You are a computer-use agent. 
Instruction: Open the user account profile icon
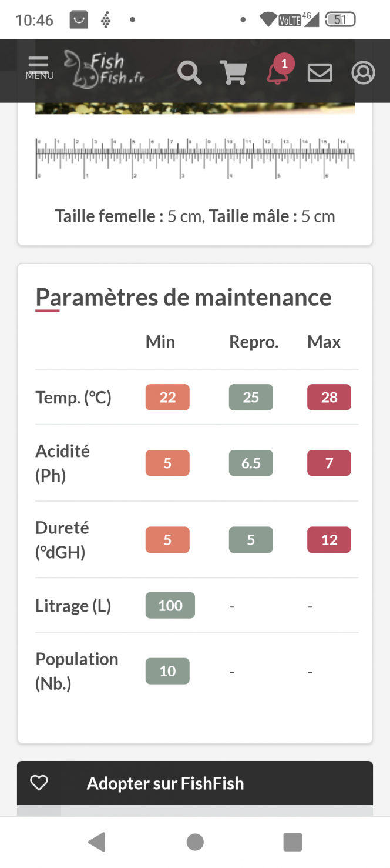(x=363, y=73)
